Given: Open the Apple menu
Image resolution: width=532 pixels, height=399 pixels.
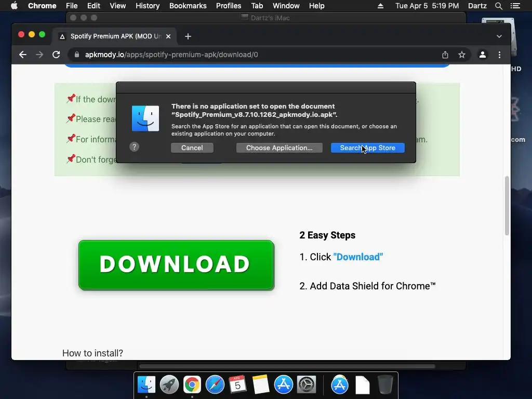Looking at the screenshot, I should [x=14, y=6].
